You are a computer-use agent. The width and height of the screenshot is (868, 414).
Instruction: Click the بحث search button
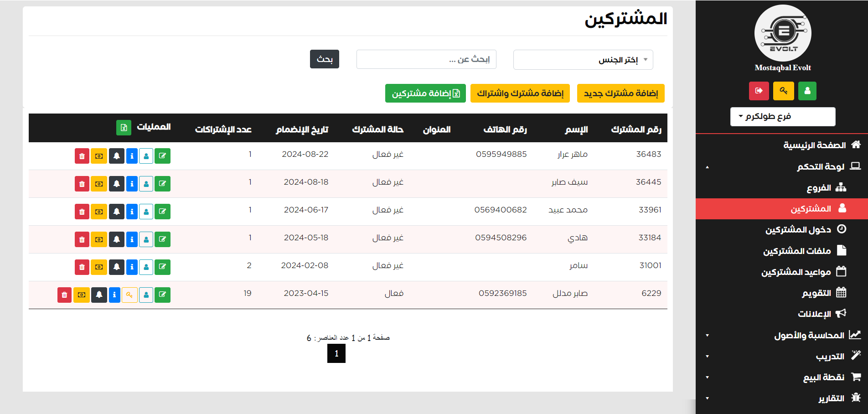[x=324, y=59]
